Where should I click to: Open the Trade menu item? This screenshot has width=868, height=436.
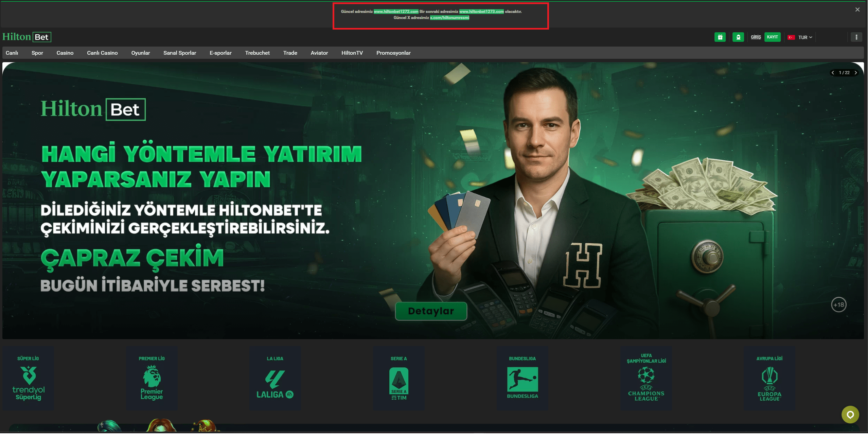(290, 53)
